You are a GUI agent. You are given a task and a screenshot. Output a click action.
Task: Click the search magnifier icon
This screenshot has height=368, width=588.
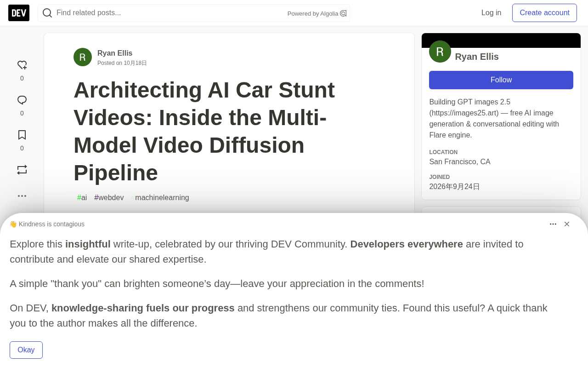[x=47, y=13]
